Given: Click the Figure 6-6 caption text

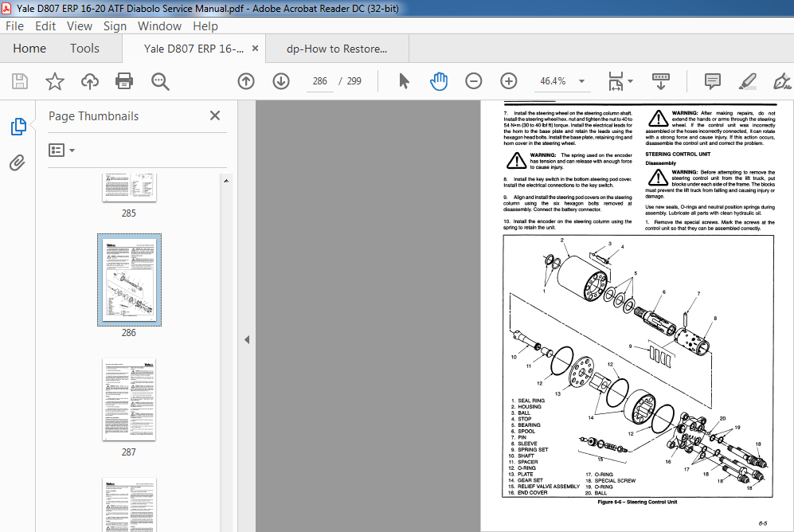Looking at the screenshot, I should pyautogui.click(x=637, y=503).
